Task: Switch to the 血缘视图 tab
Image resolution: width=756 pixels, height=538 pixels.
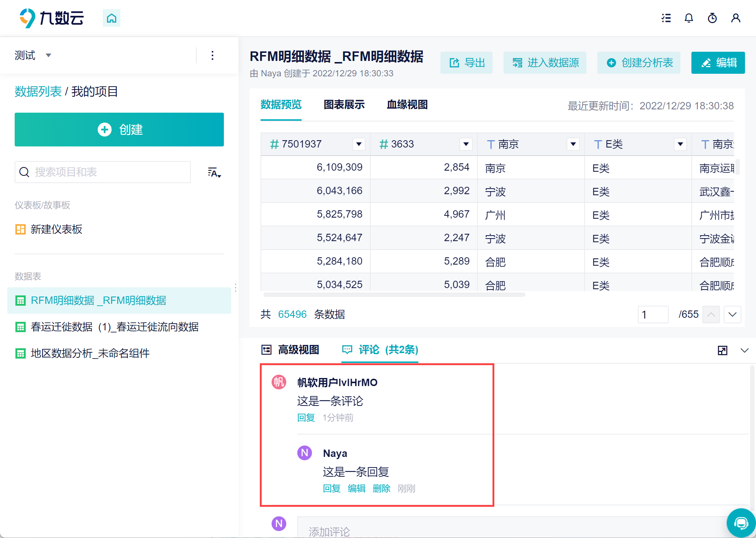Action: [x=407, y=105]
